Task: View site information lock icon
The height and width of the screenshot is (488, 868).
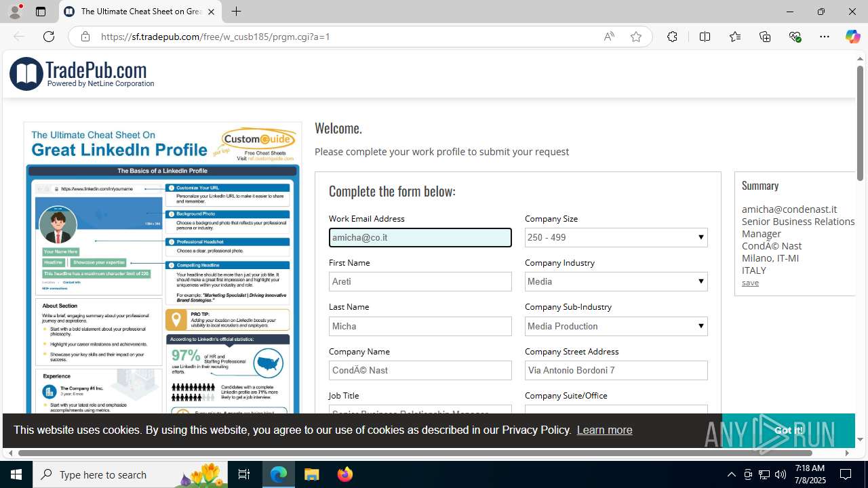Action: pos(85,37)
